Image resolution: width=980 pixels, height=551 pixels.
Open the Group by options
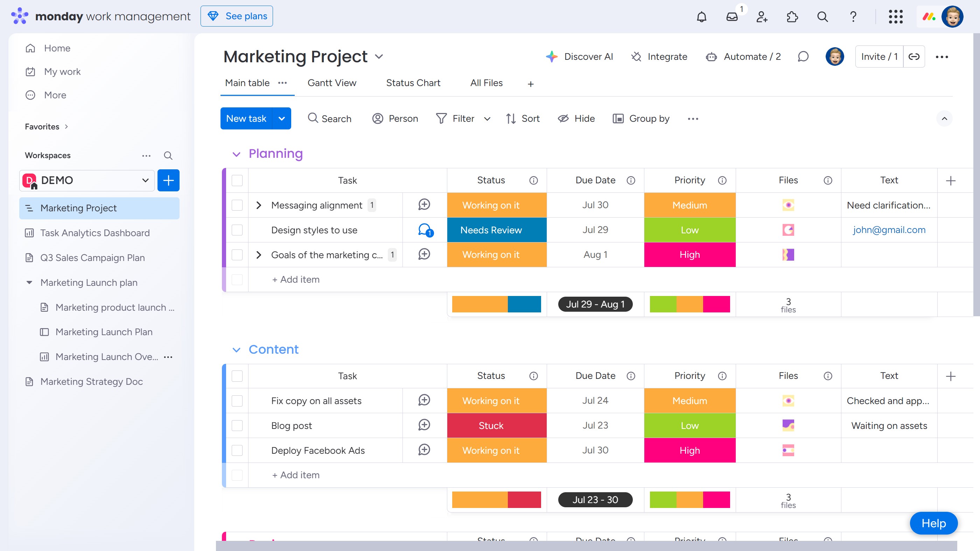pyautogui.click(x=642, y=118)
